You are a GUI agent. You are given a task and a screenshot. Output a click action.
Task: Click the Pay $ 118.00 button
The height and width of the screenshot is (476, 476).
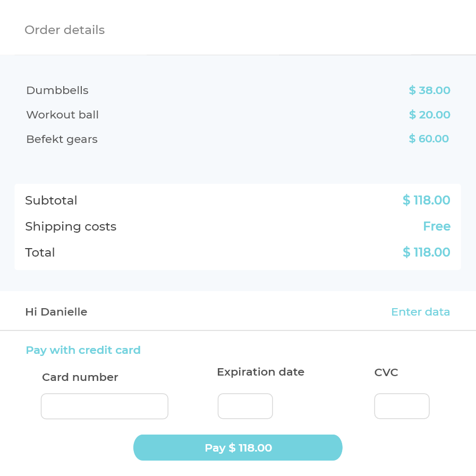tap(237, 448)
